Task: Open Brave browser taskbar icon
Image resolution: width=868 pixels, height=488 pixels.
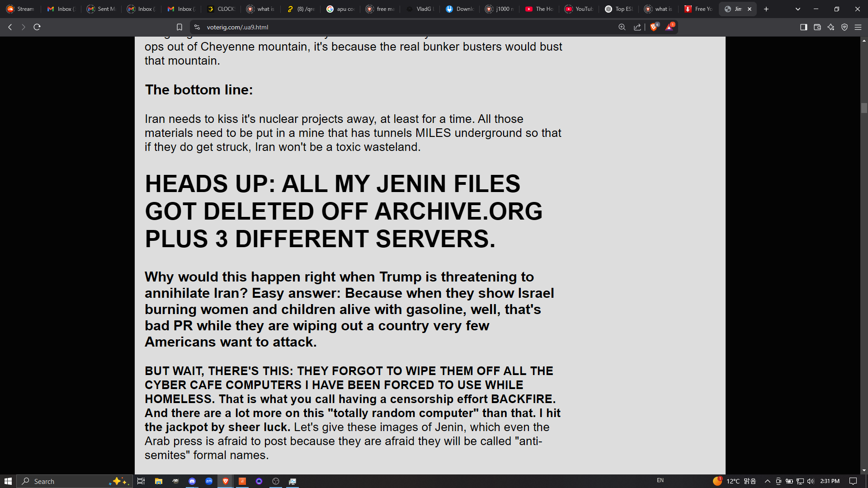Action: coord(226,481)
